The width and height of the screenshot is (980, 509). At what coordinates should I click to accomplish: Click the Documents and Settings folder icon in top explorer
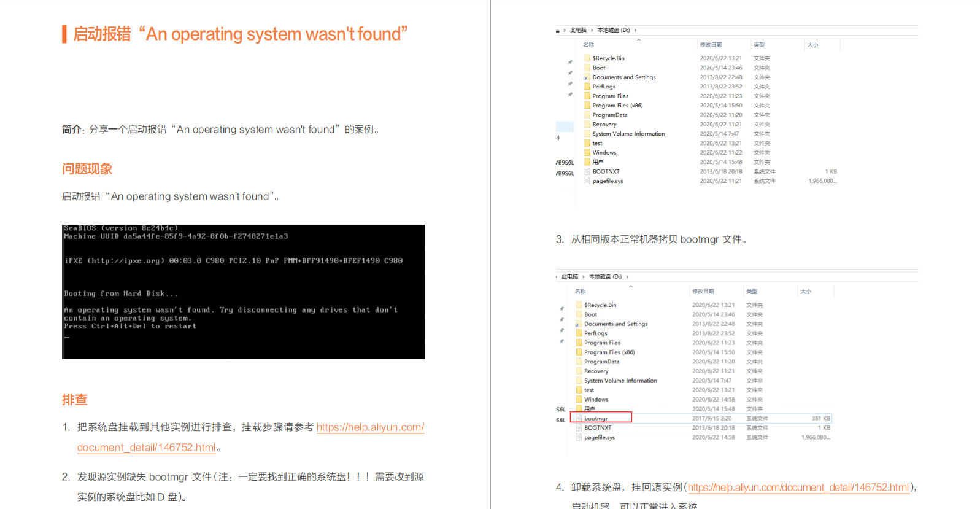point(587,77)
